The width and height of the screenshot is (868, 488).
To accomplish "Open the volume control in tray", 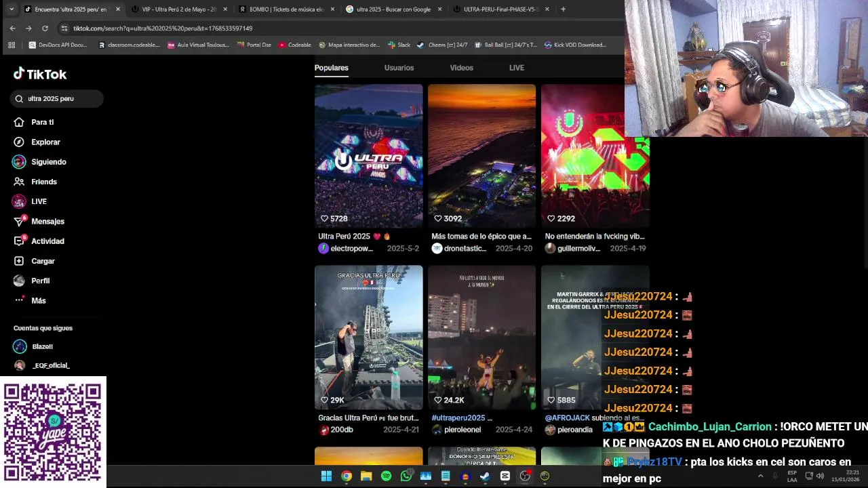I will pyautogui.click(x=820, y=476).
